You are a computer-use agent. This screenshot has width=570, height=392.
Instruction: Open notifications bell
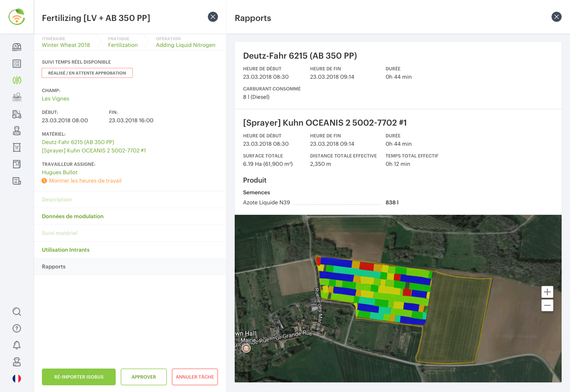[17, 345]
